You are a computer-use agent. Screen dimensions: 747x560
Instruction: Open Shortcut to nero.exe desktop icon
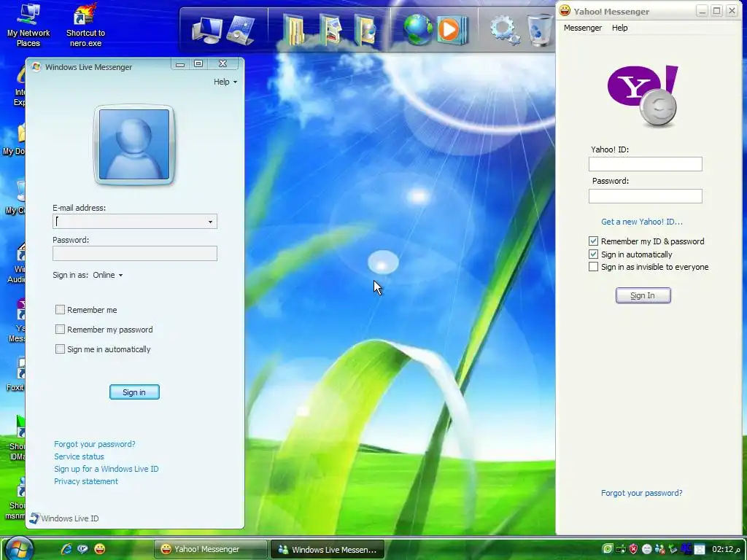(85, 25)
